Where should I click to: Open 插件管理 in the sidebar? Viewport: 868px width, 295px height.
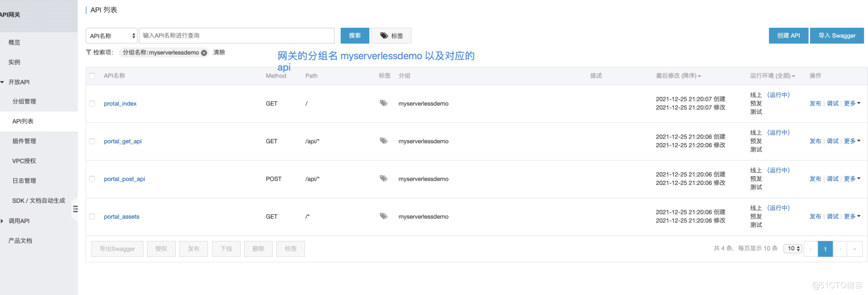[24, 141]
